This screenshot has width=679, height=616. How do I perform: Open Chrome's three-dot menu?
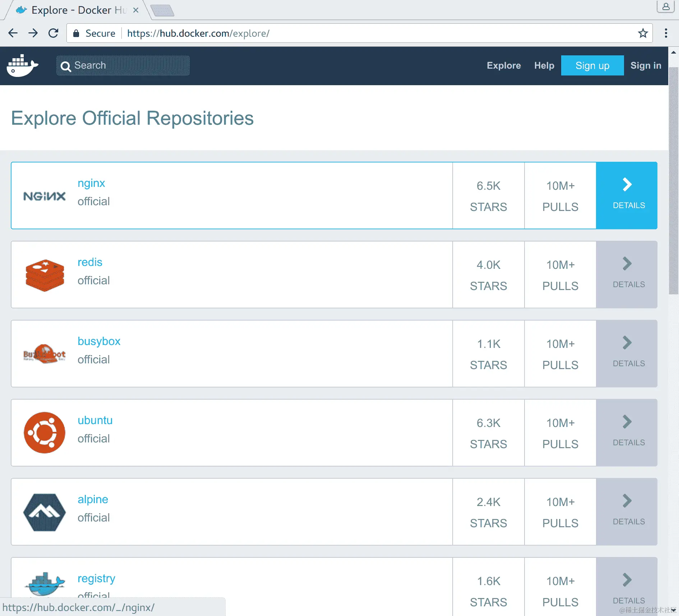click(666, 33)
